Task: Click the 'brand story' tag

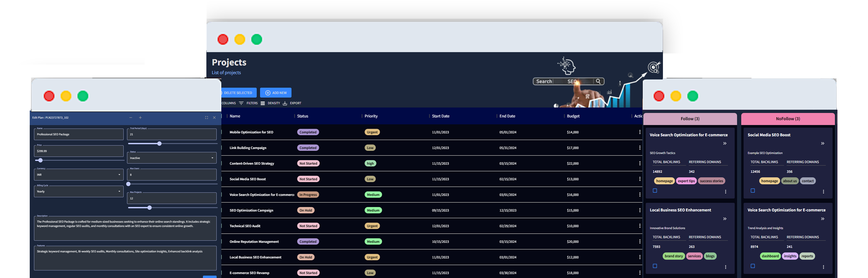Action: click(674, 256)
